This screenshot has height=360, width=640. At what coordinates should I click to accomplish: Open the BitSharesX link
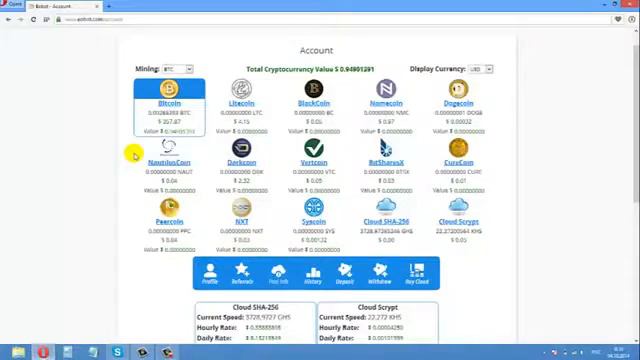(386, 162)
